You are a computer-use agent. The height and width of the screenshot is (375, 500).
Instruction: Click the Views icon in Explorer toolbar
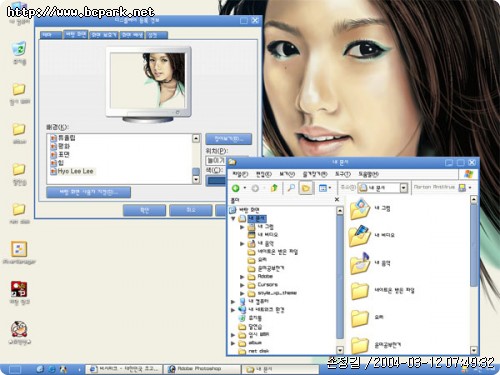(x=322, y=188)
